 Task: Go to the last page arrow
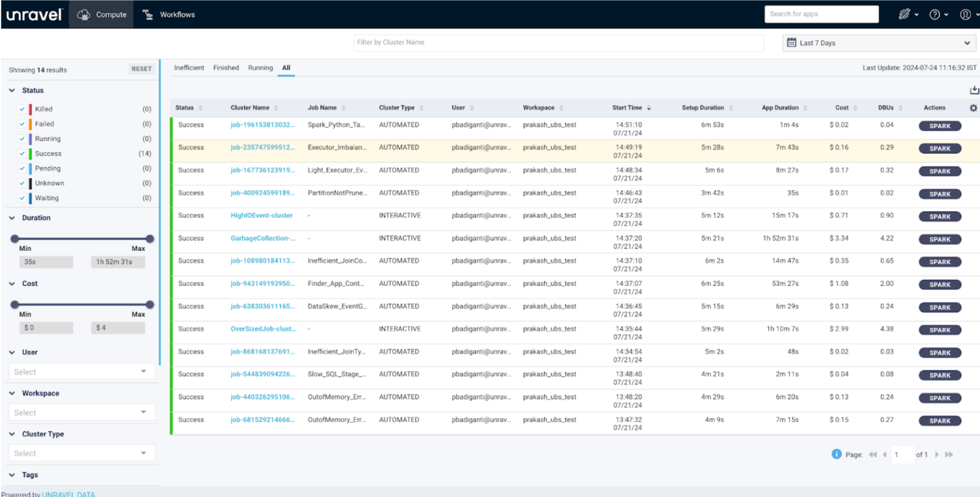point(949,455)
